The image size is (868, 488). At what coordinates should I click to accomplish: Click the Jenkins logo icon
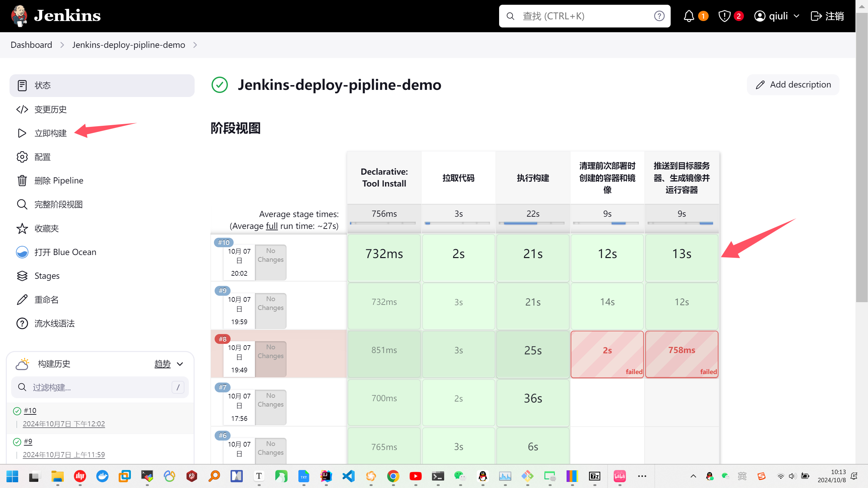click(19, 16)
